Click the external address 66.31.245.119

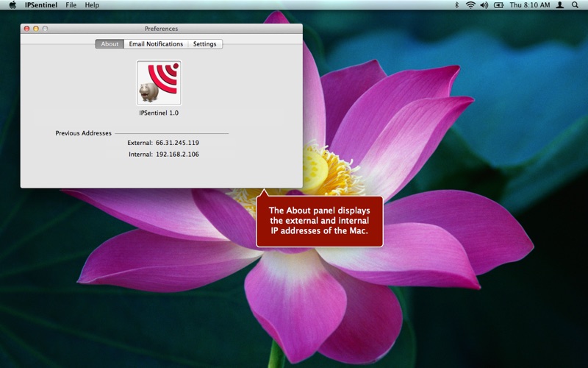(177, 143)
